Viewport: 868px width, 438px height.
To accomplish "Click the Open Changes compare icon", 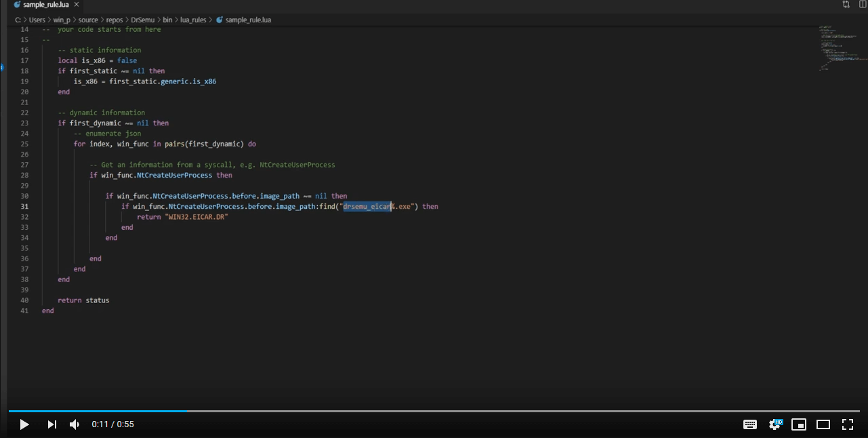I will (846, 5).
